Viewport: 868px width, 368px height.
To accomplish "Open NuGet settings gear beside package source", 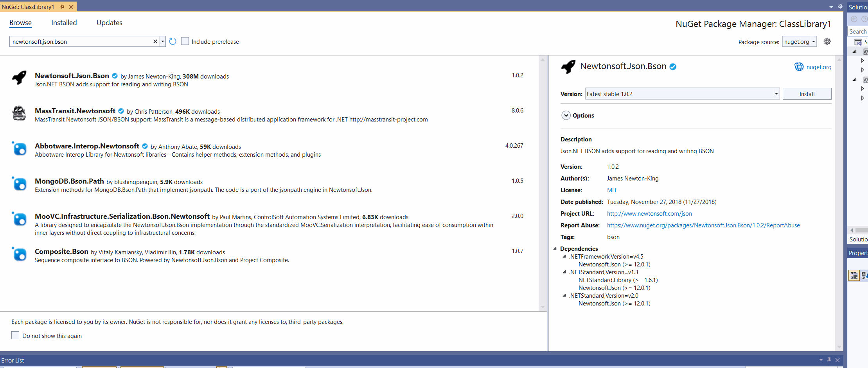I will click(x=827, y=41).
